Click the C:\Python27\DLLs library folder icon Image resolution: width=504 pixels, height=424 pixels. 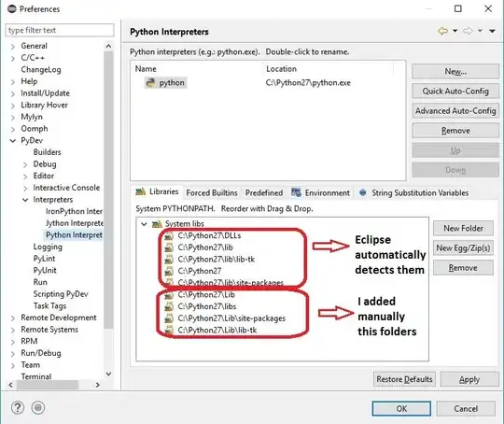coord(169,236)
